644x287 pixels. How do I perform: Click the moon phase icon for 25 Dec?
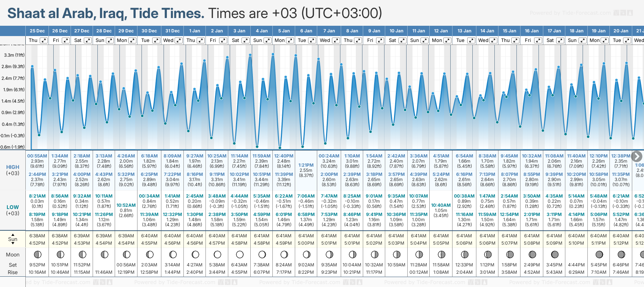click(x=37, y=254)
